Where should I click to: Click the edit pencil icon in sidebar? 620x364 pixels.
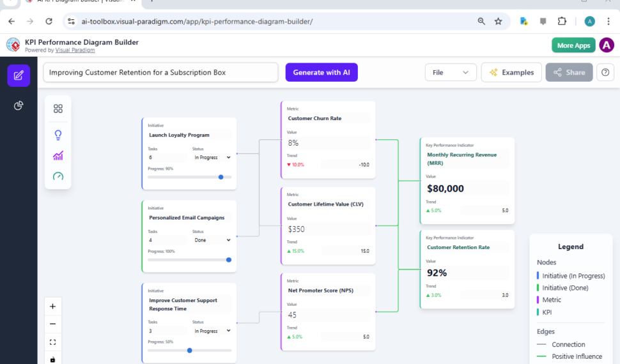[19, 75]
